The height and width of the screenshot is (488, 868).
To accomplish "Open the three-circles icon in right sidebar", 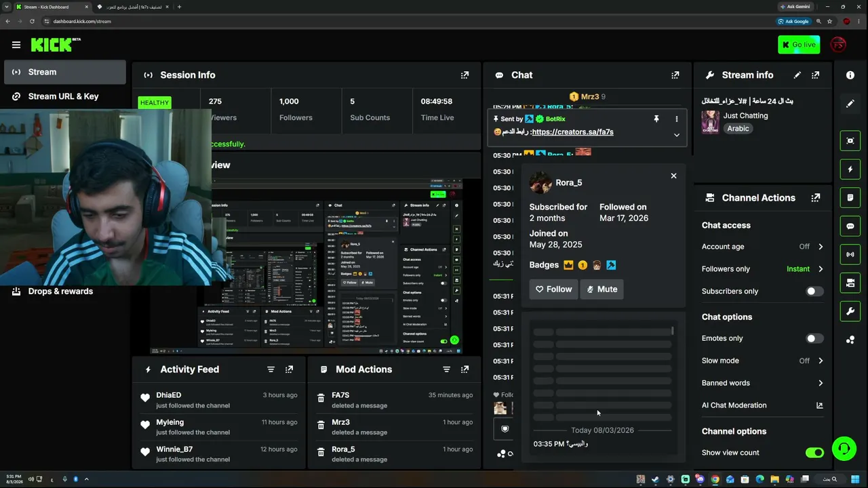I will [x=850, y=340].
